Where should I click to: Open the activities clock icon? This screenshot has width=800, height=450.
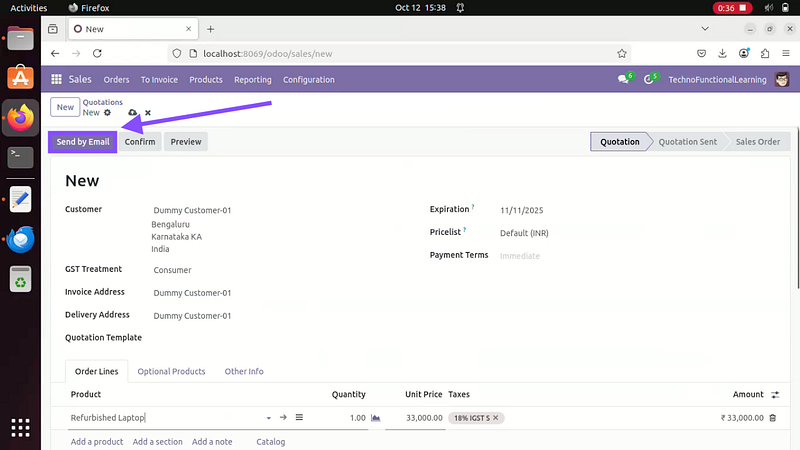click(x=650, y=80)
